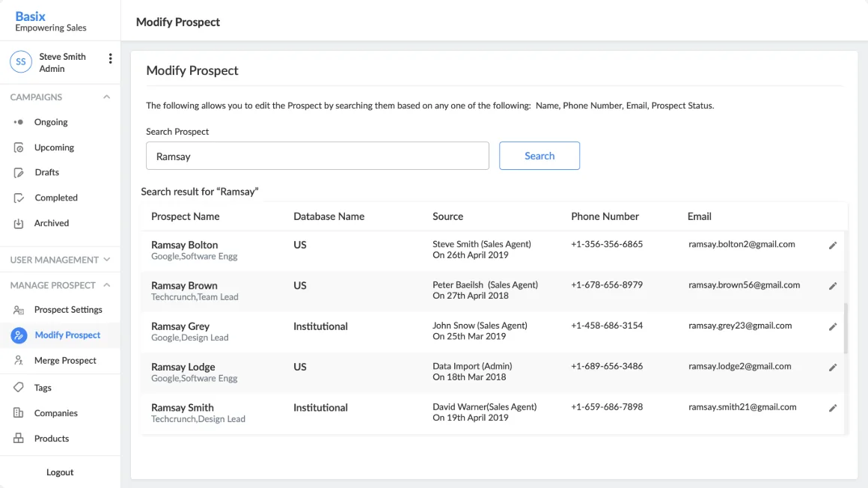Click phone number +1-458-686-3154
Screen dimensions: 868x488
(607, 326)
